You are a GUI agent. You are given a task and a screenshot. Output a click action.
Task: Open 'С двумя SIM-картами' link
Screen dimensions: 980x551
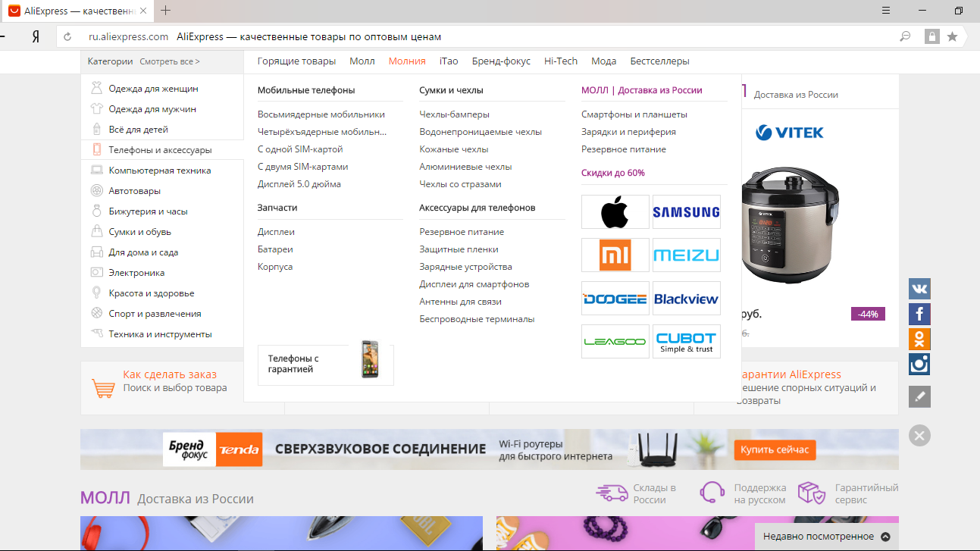(x=303, y=167)
